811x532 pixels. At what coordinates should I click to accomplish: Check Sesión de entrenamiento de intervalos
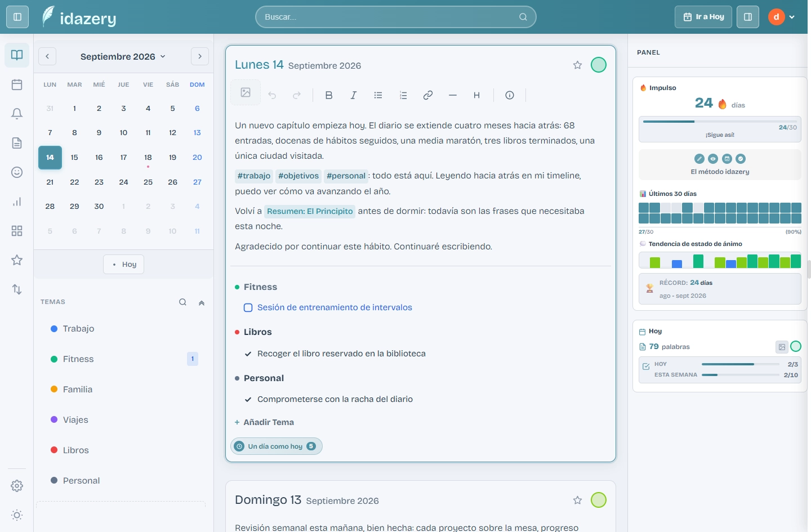coord(248,307)
